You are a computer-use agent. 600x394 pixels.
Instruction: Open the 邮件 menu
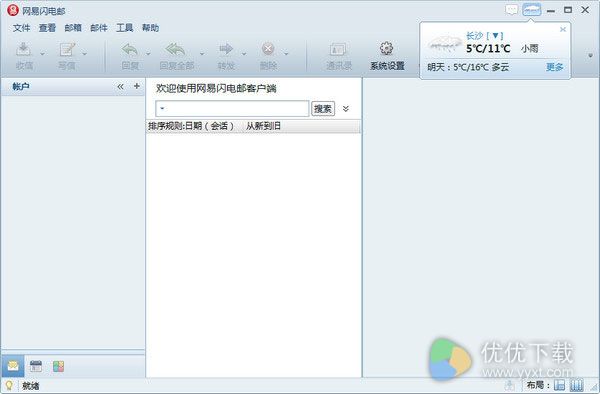[99, 28]
